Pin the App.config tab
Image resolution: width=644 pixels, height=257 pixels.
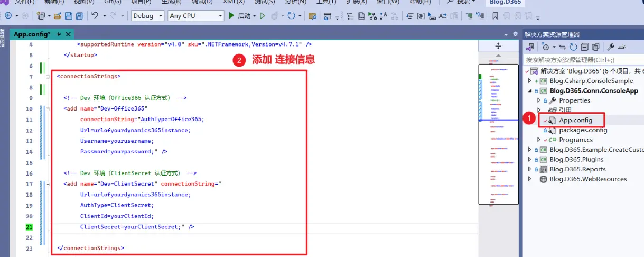pos(59,34)
